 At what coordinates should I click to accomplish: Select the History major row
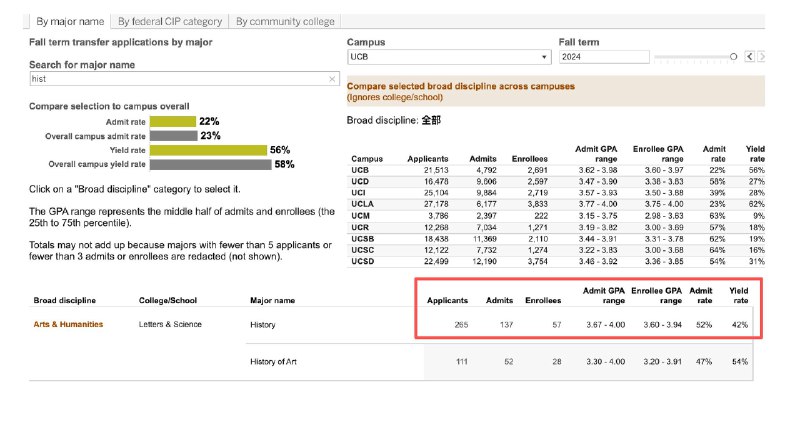tap(499, 325)
